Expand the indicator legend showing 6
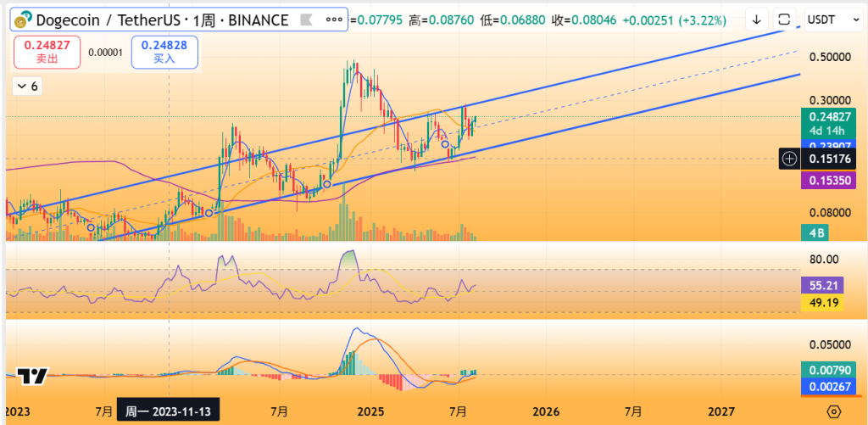Viewport: 868px width, 425px height. [x=28, y=86]
